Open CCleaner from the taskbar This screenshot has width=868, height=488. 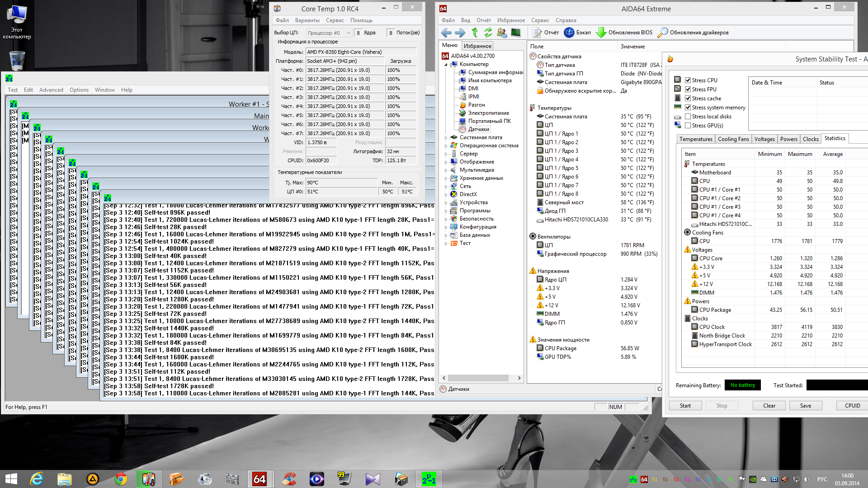(x=289, y=479)
